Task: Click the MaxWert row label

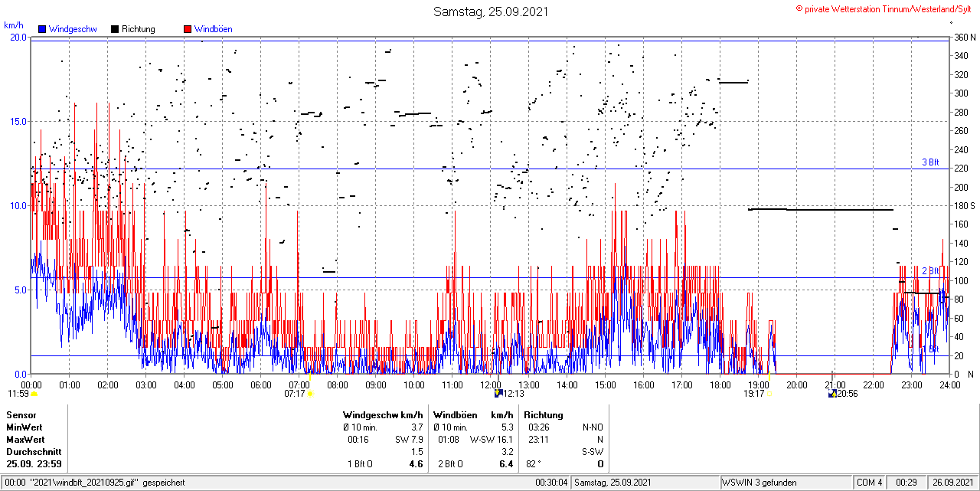Action: pos(25,440)
